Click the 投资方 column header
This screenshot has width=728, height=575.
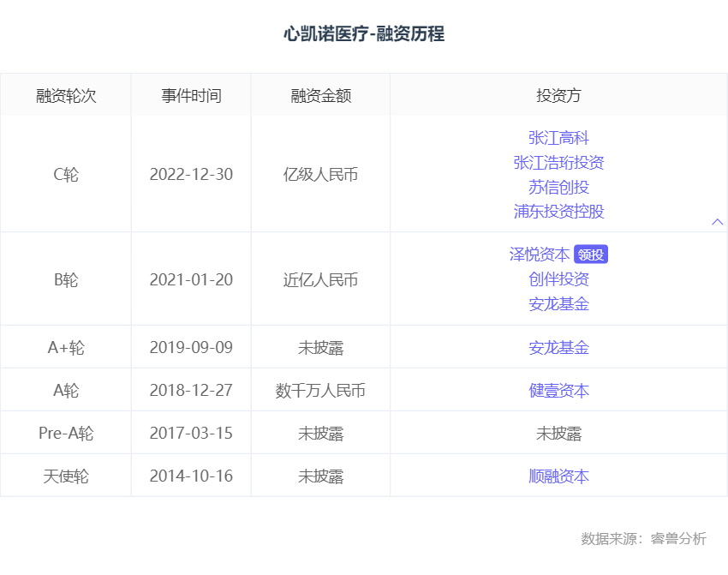(558, 96)
